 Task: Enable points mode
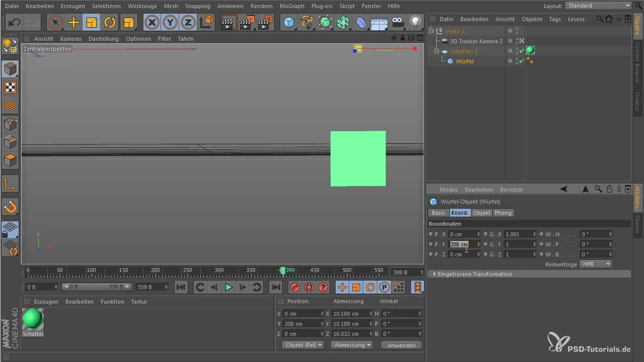click(x=11, y=124)
